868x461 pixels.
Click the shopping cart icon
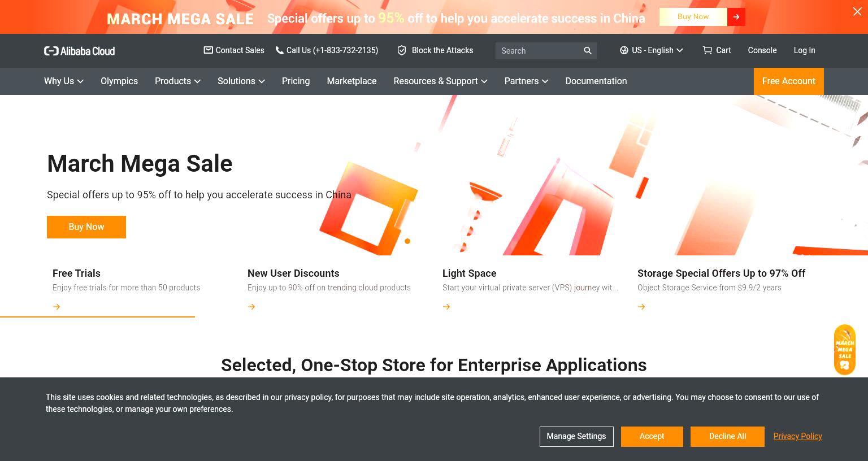coord(707,50)
